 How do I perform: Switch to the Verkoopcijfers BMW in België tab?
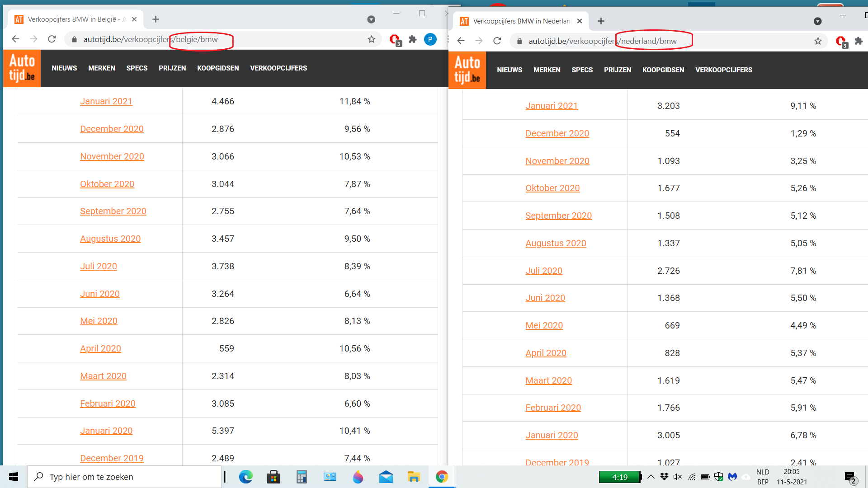point(72,19)
